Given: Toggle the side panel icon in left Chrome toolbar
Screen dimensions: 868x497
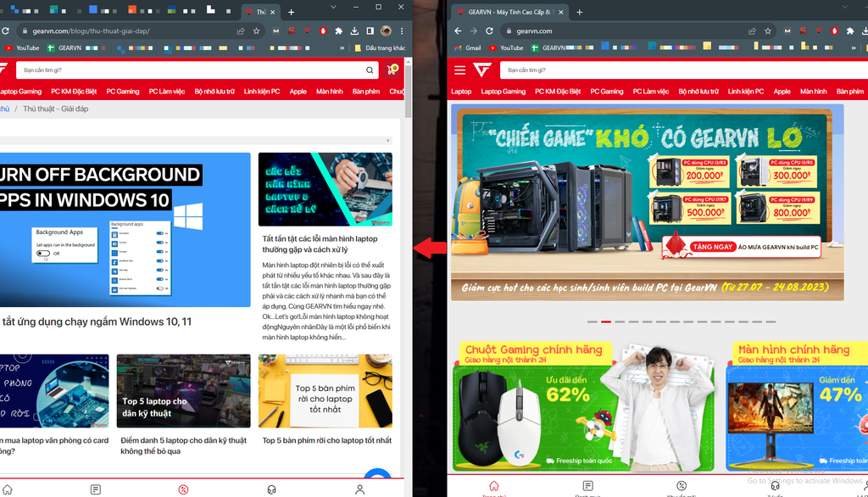Looking at the screenshot, I should pyautogui.click(x=370, y=31).
